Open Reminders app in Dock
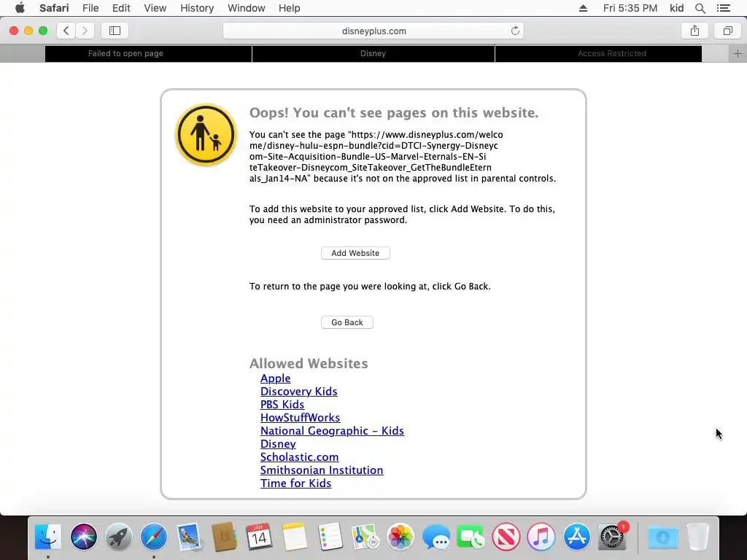This screenshot has width=747, height=560. (x=330, y=537)
